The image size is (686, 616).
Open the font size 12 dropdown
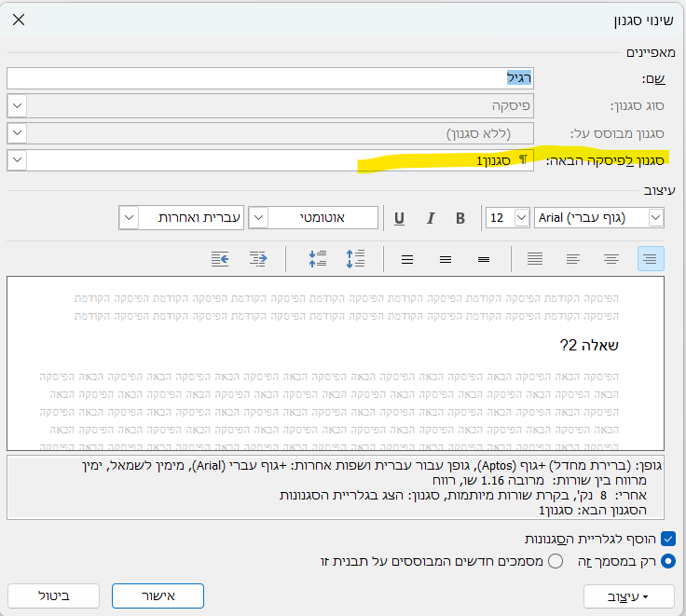point(521,217)
